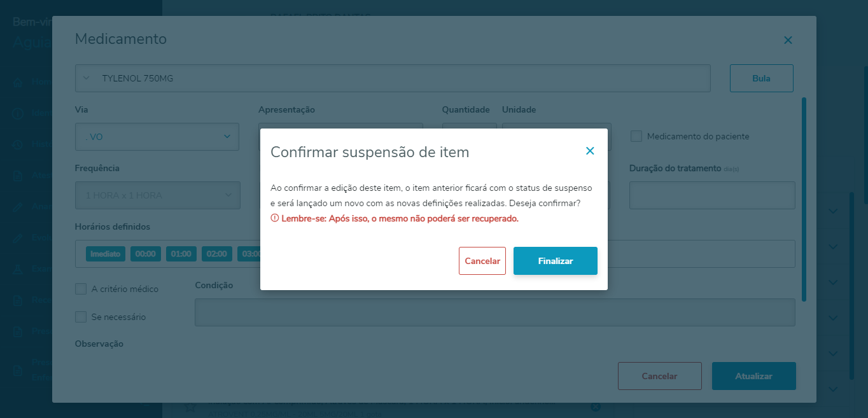This screenshot has height=418, width=868.
Task: Open the Via dropdown showing VO
Action: 157,137
